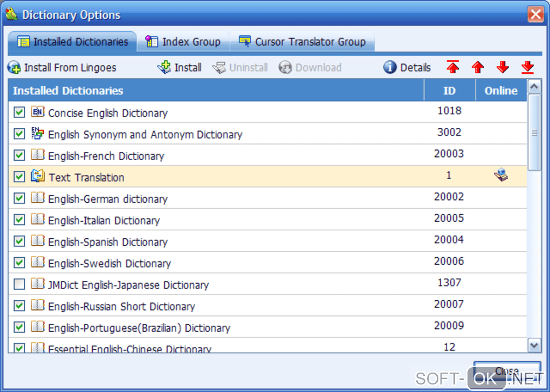Switch to the Installed Dictionaries tab
This screenshot has height=392, width=550.
point(72,42)
